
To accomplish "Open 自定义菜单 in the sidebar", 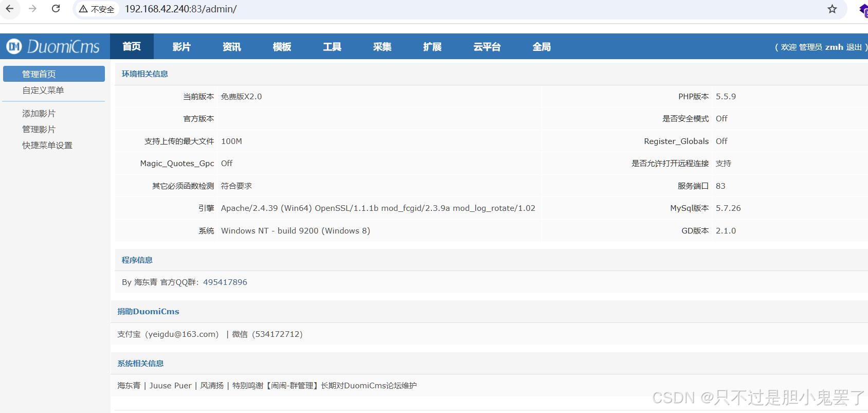I will pyautogui.click(x=43, y=91).
